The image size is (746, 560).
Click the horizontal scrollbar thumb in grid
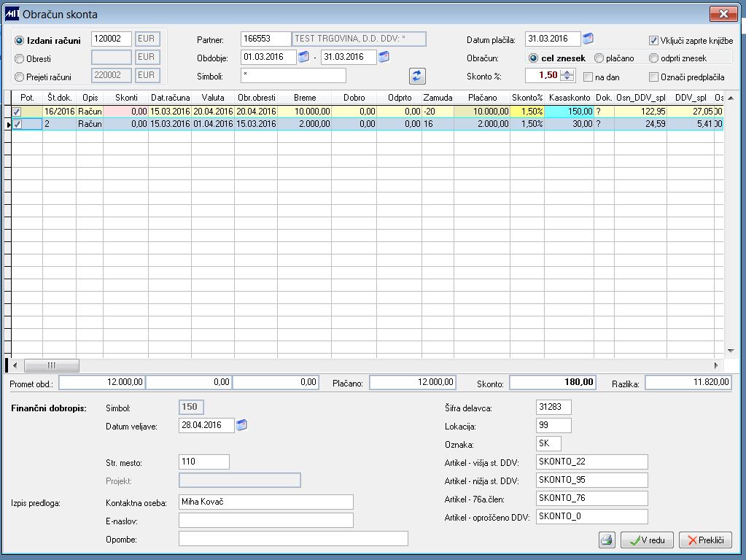51,365
